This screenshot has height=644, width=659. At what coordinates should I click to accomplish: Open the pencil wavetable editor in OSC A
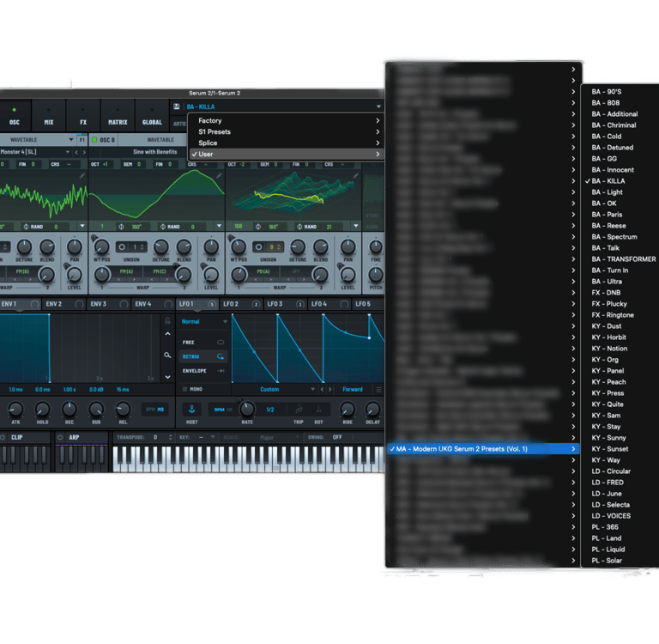click(82, 175)
